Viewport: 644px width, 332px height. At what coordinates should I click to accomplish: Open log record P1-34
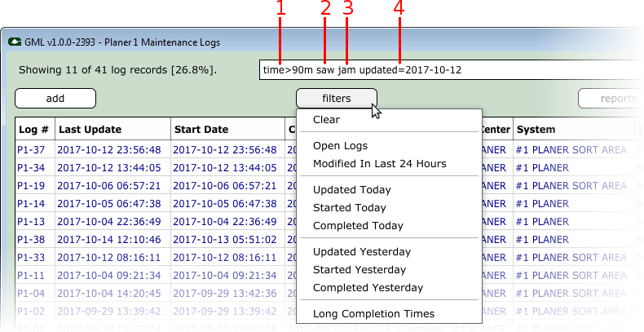click(31, 168)
